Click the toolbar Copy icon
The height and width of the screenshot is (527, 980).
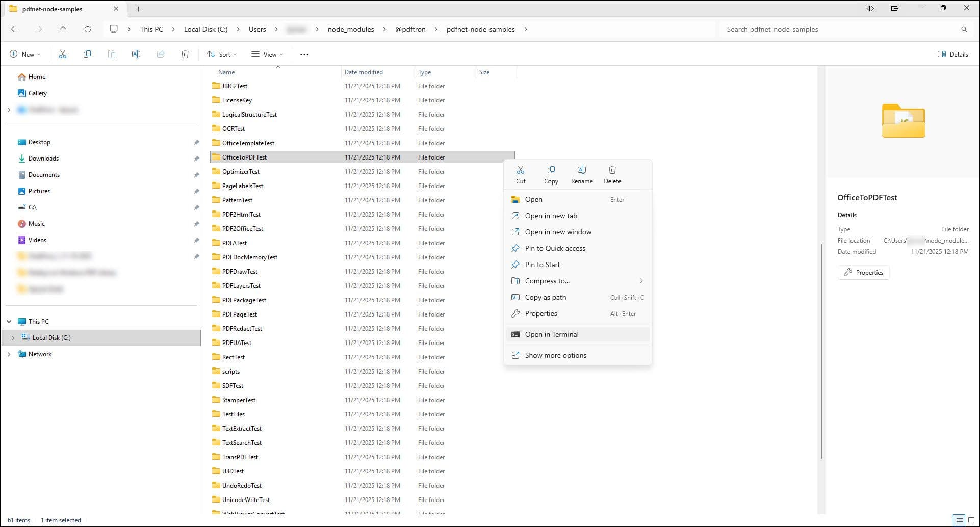tap(87, 54)
